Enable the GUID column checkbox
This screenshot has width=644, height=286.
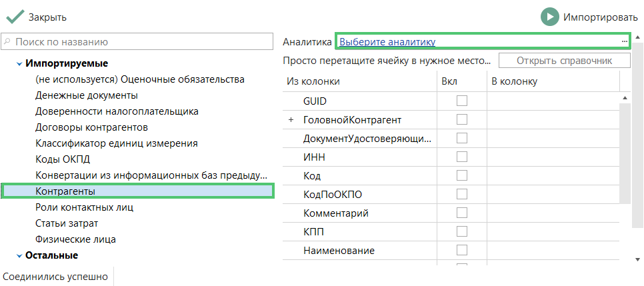pos(461,101)
